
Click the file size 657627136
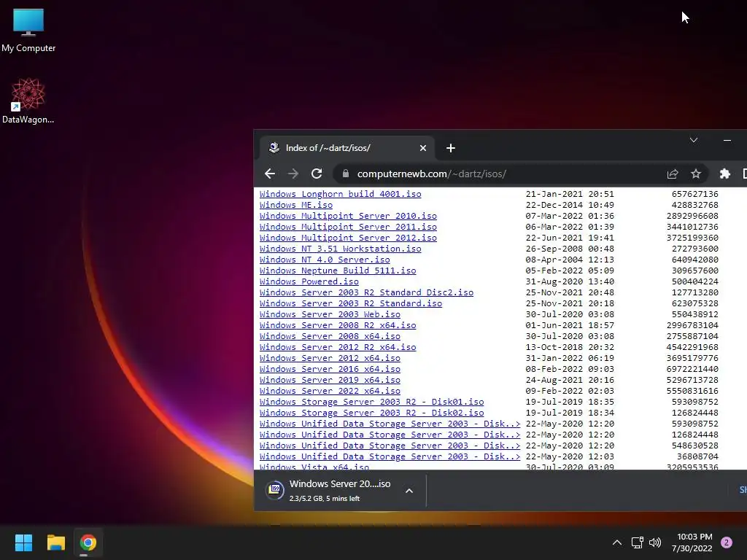(694, 194)
